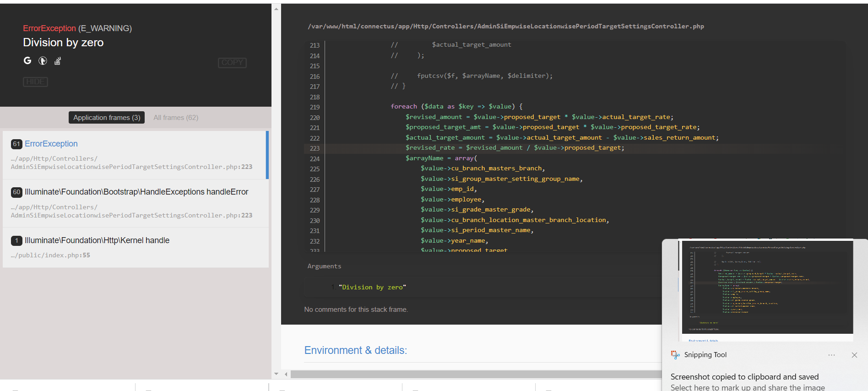Click the $arrayName = array( line
Screen dimensions: 868x391
tap(441, 158)
